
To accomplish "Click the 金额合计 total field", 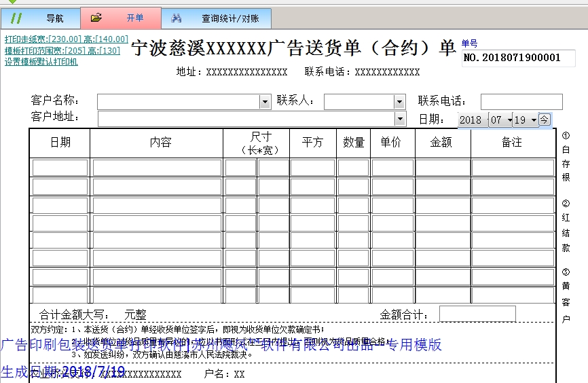I will (x=477, y=314).
